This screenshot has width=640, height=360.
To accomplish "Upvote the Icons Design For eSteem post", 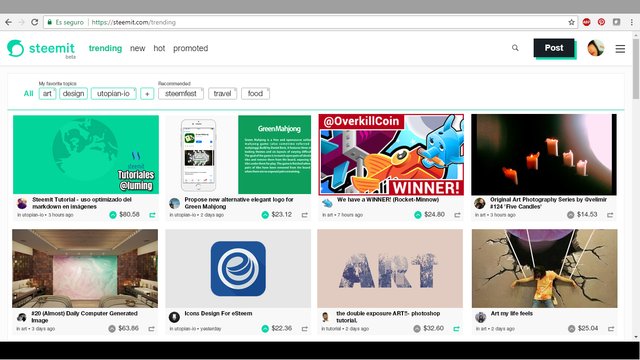I will pos(265,329).
